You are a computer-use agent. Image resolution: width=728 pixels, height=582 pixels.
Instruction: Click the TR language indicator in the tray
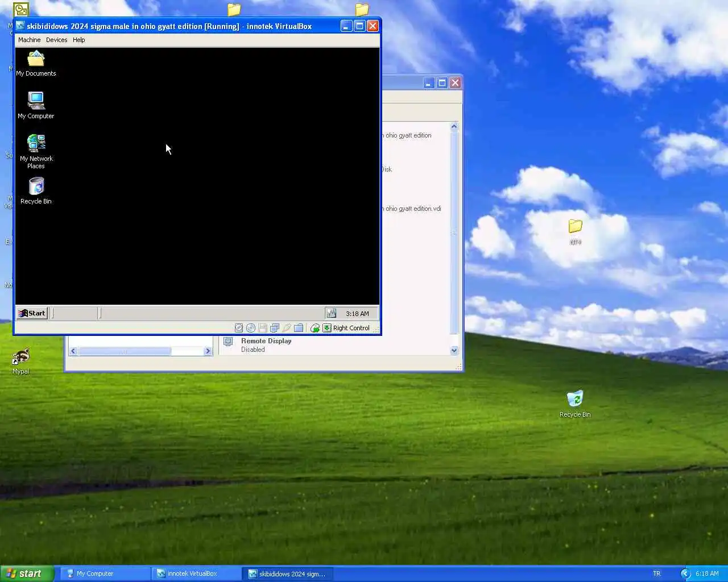[657, 573]
